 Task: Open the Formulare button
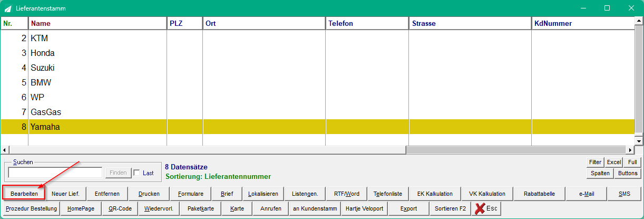(191, 194)
